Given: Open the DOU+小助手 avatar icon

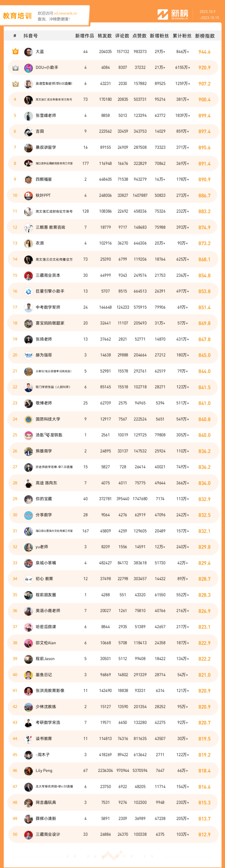Looking at the screenshot, I should (x=28, y=68).
